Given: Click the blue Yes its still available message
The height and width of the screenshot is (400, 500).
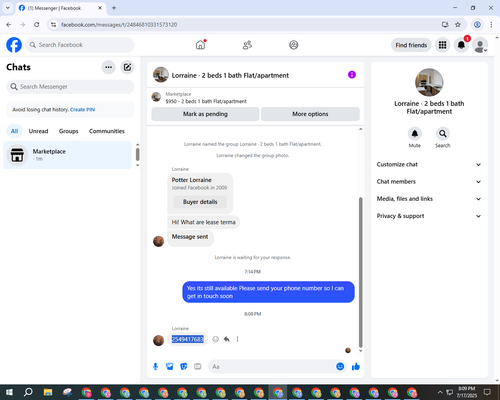Looking at the screenshot, I should (x=268, y=292).
